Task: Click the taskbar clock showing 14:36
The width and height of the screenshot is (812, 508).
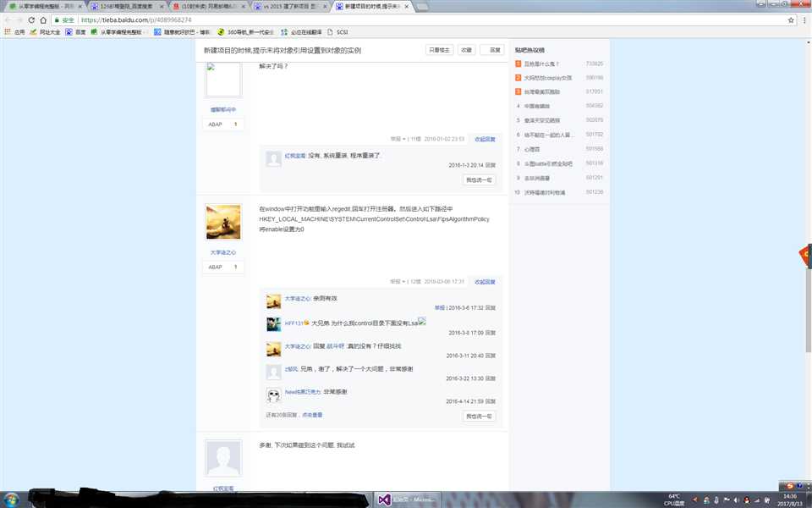Action: (x=790, y=500)
